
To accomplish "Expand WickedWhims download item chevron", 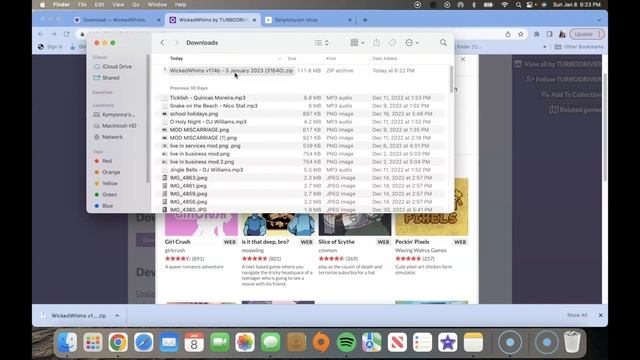I will (x=117, y=316).
